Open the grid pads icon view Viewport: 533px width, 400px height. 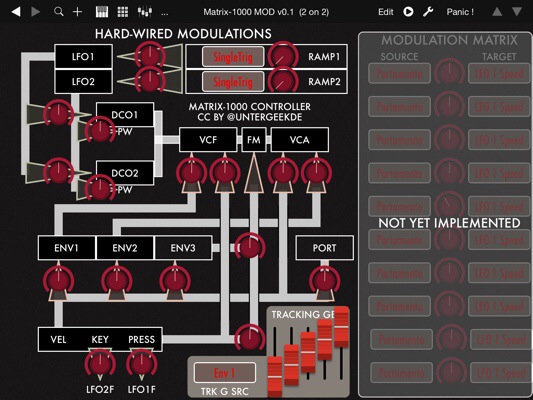(123, 12)
